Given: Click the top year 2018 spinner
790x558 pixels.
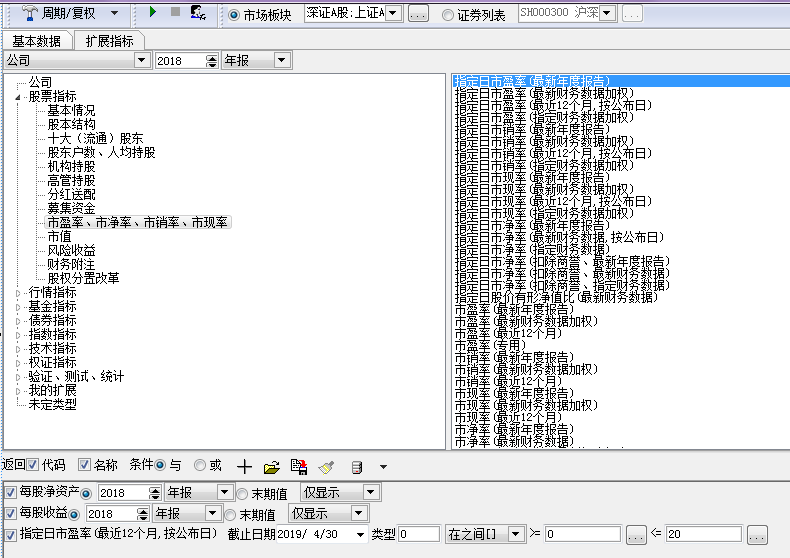Looking at the screenshot, I should [x=212, y=61].
